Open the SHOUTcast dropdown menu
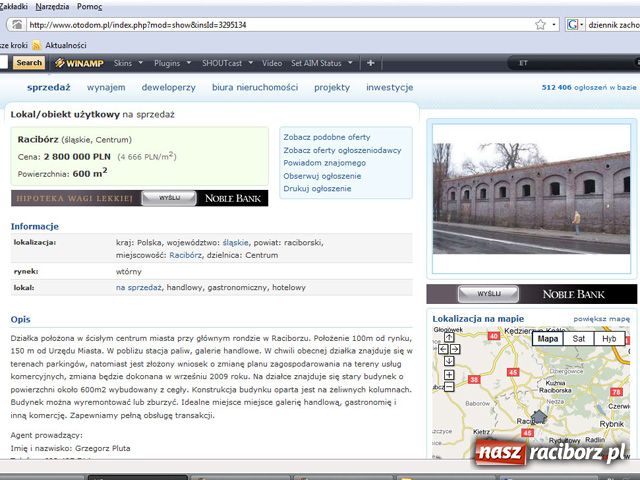Viewport: 640px width, 480px height. coord(223,63)
